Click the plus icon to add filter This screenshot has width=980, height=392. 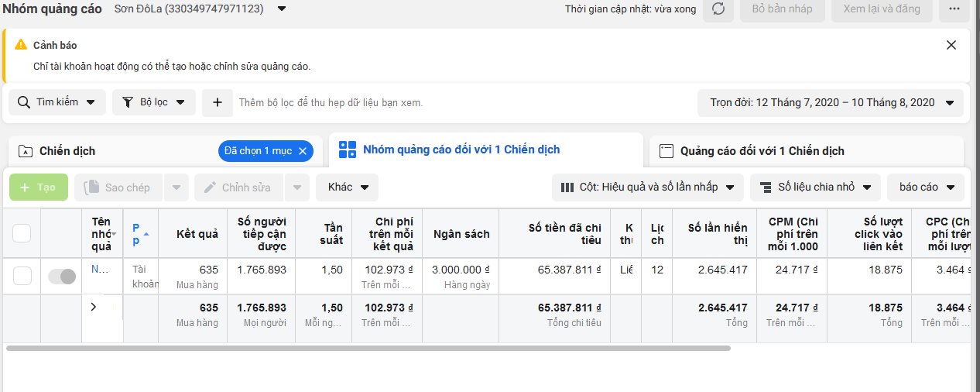(218, 102)
